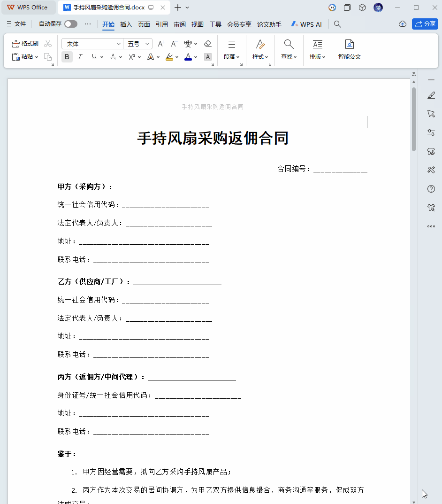Image resolution: width=442 pixels, height=504 pixels.
Task: Open the font name (宋体) dropdown
Action: (118, 44)
